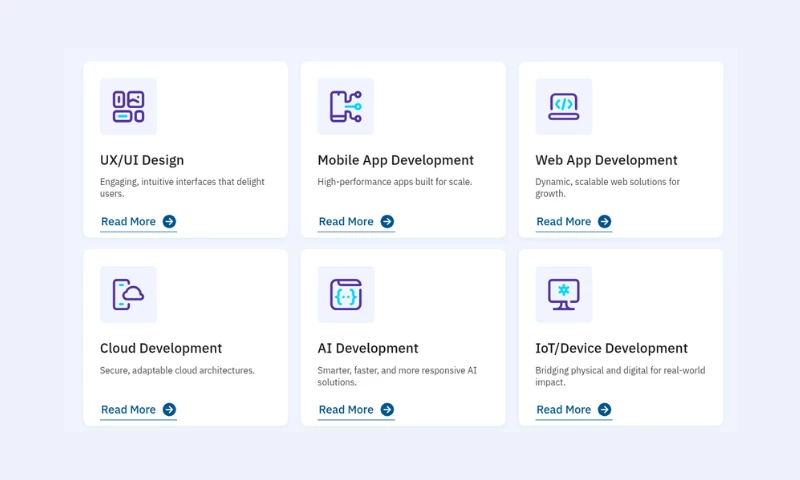
Task: Click the Mobile App Development phone icon
Action: click(x=345, y=106)
